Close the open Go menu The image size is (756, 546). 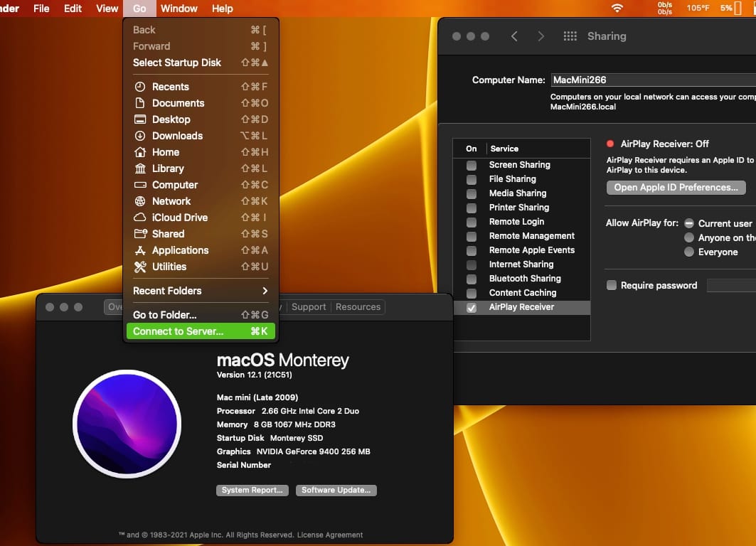pos(139,9)
